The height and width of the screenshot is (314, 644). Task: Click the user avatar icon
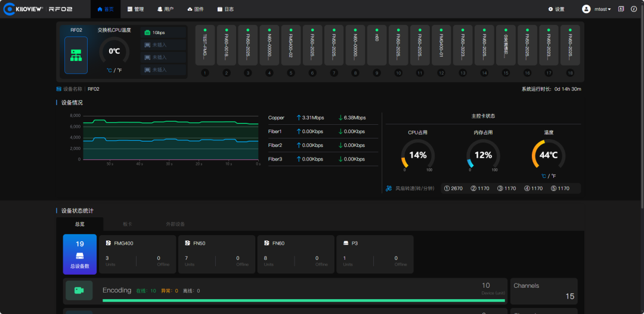tap(586, 9)
